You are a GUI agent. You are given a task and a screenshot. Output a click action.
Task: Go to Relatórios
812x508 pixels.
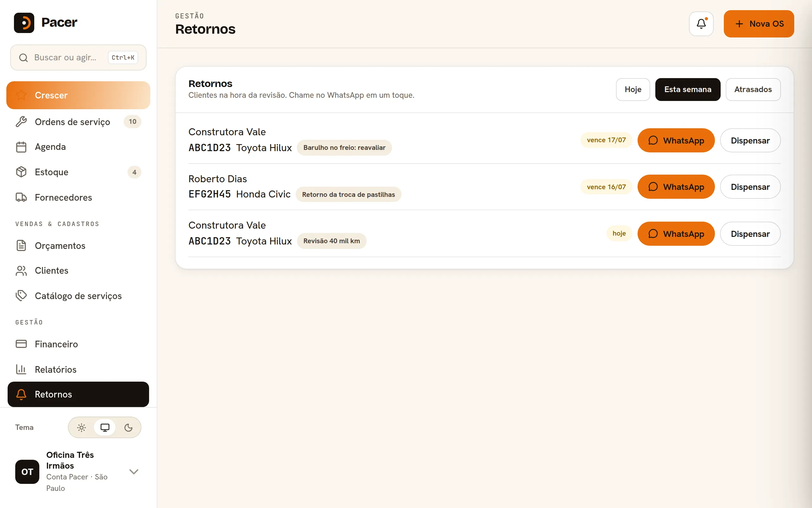tap(78, 369)
